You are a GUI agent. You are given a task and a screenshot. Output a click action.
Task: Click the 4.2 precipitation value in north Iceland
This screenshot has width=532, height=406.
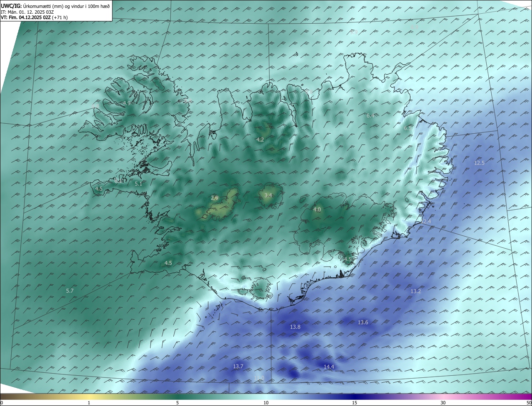260,139
